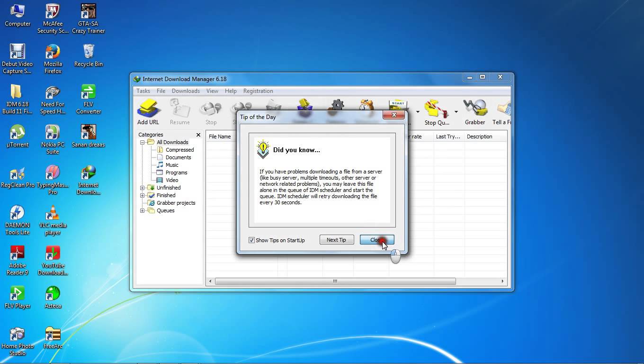This screenshot has width=644, height=364.
Task: Click the Last Try column header
Action: (x=449, y=136)
